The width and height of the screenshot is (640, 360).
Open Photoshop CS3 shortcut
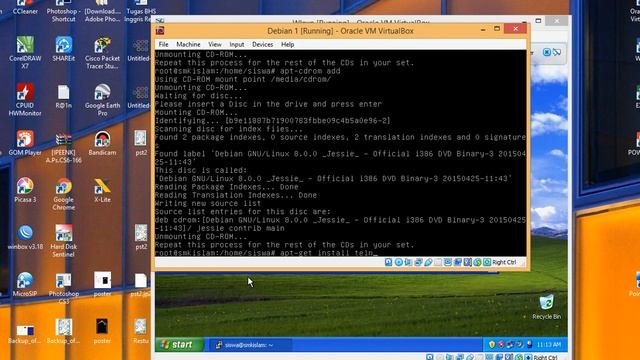[64, 289]
